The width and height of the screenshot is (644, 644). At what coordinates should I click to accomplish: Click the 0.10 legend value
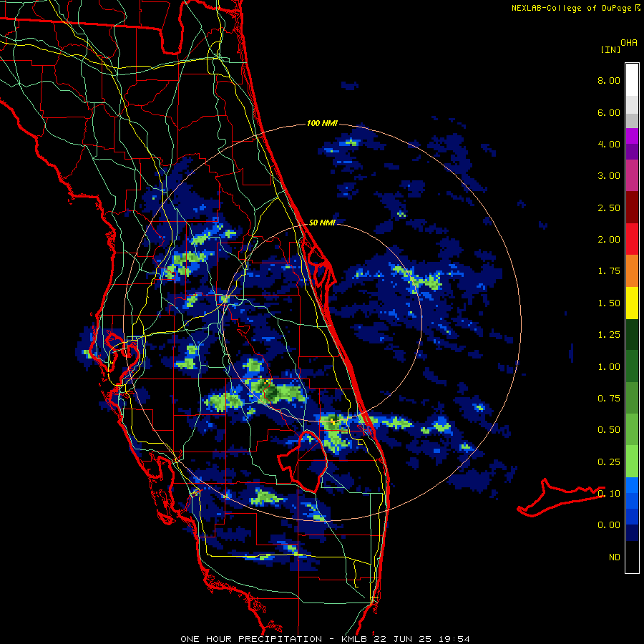609,494
